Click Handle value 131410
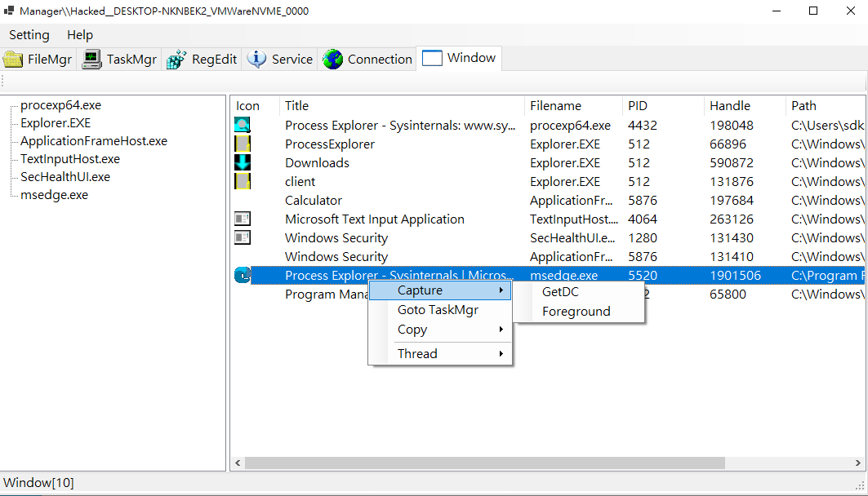 [732, 257]
